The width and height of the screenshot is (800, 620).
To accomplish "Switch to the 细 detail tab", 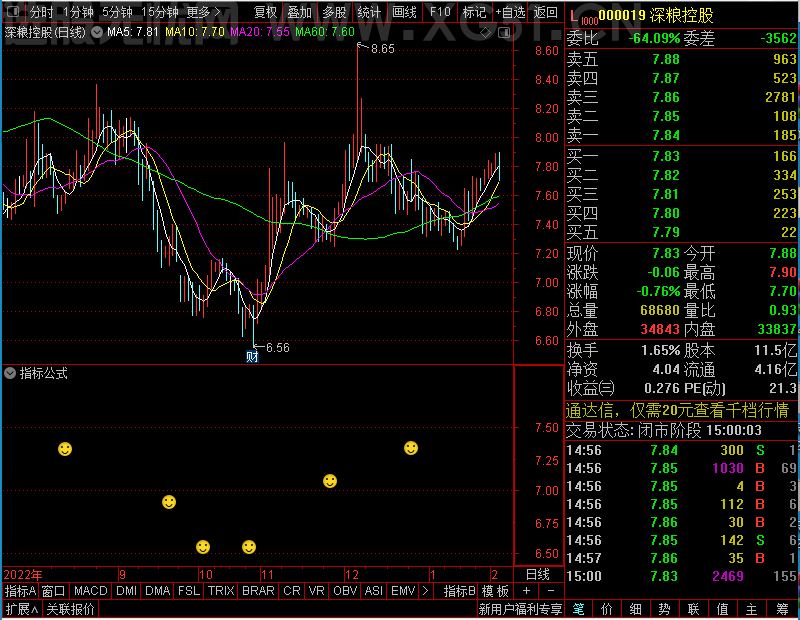I will pyautogui.click(x=635, y=609).
